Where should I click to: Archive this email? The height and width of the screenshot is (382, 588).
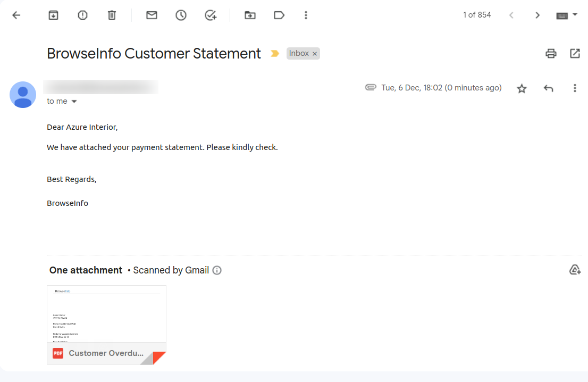(53, 15)
